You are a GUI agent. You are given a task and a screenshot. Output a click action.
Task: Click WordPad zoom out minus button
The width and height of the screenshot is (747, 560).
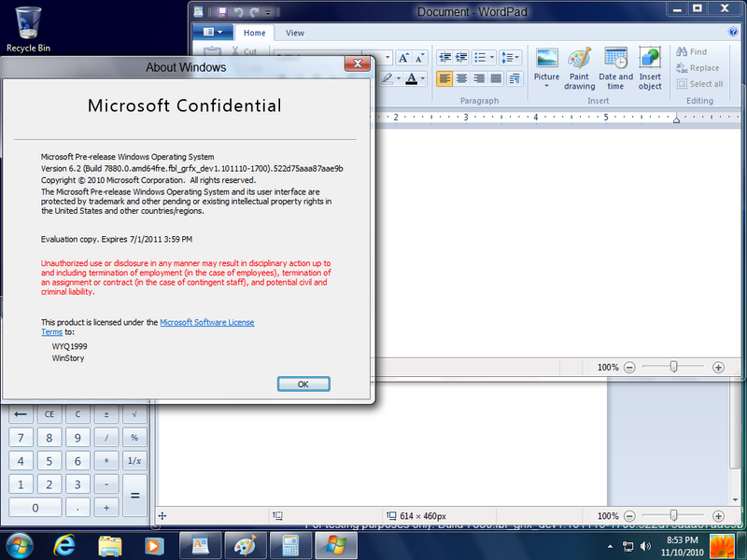pyautogui.click(x=629, y=367)
